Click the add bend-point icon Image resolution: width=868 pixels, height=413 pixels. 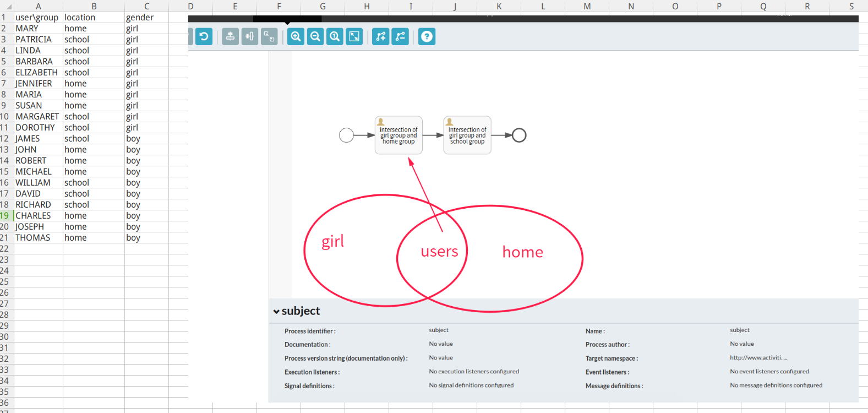pyautogui.click(x=380, y=37)
